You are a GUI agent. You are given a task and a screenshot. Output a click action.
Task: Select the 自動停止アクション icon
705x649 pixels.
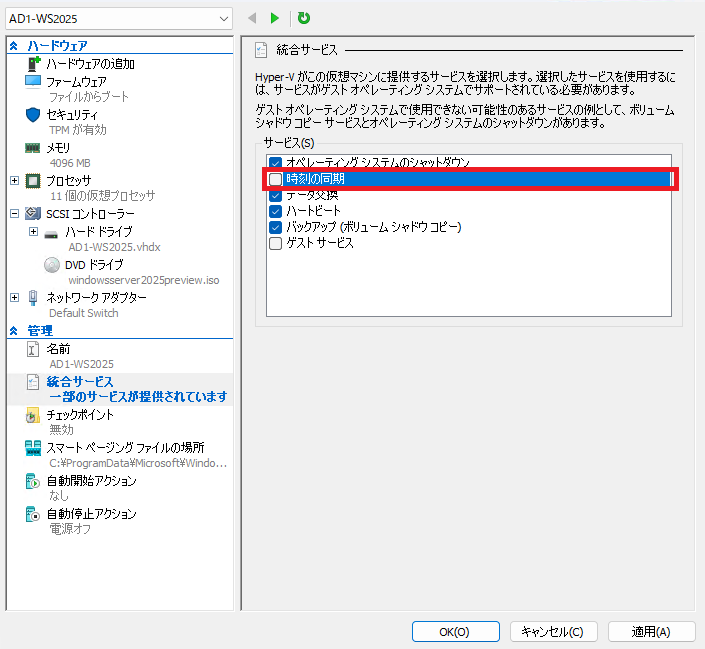[x=33, y=514]
